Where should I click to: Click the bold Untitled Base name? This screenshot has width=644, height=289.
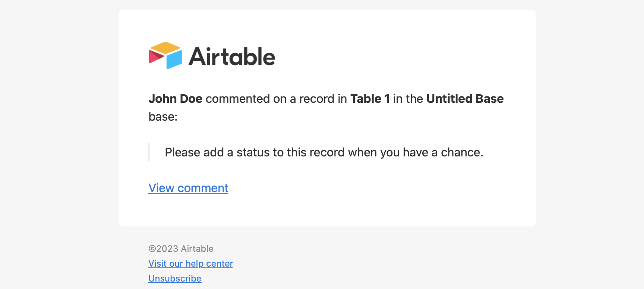[465, 99]
